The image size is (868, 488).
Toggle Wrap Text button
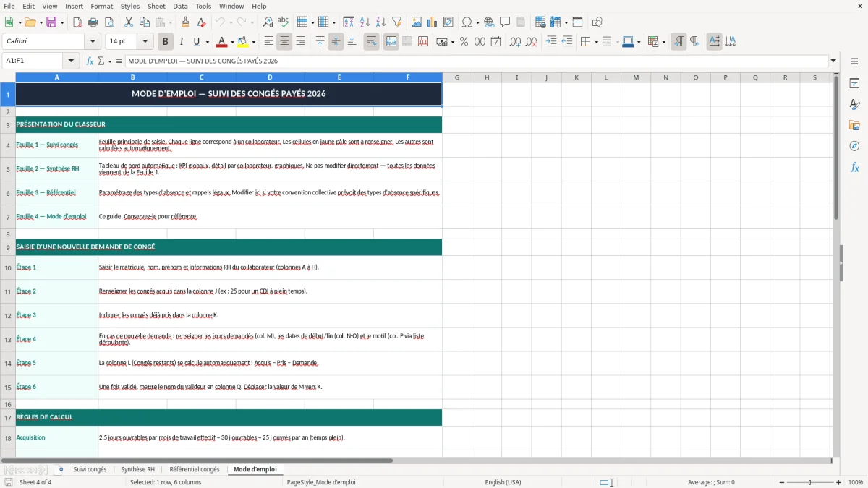point(371,42)
